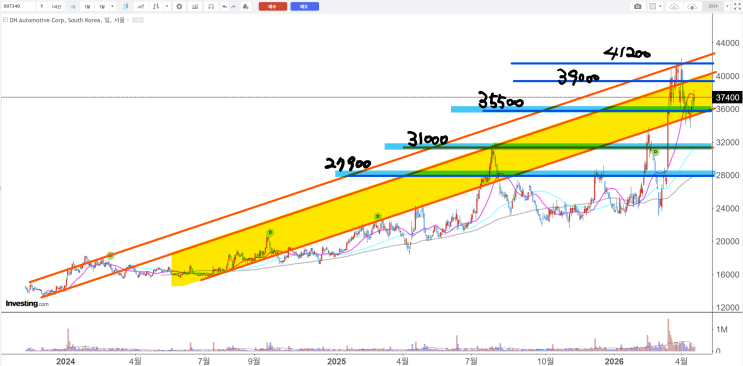Select the candlestick chart style icon
The height and width of the screenshot is (366, 743).
tap(126, 6)
